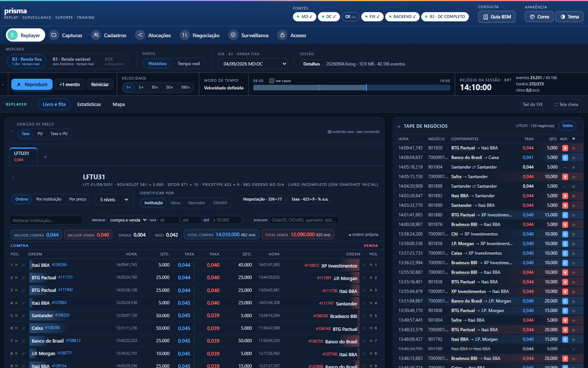588x368 pixels.
Task: Flag the 14:09:41,745 trade in the tape
Action: 573,148
